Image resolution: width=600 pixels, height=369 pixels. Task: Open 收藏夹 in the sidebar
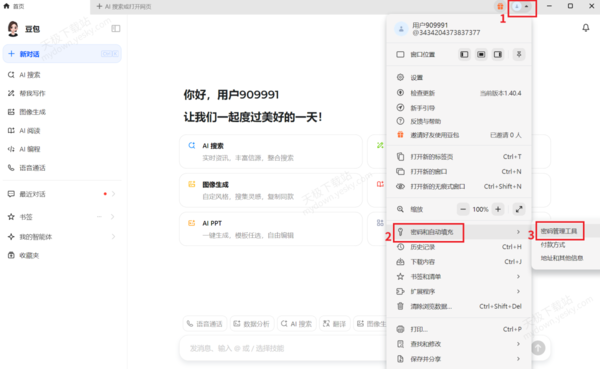(x=62, y=255)
